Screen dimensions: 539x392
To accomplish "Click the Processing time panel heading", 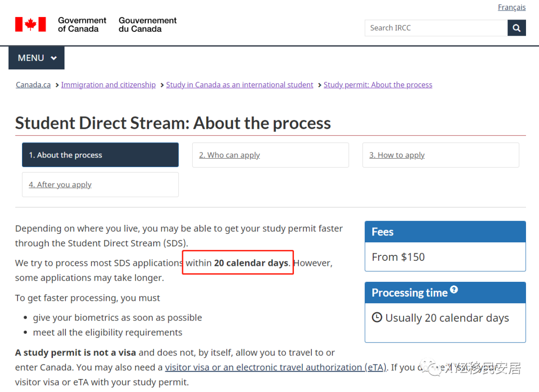I will click(445, 293).
